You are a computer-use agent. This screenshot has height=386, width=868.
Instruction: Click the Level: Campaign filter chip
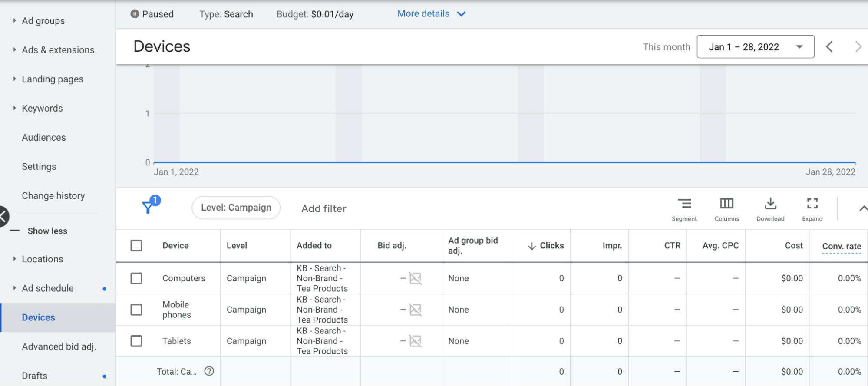pos(236,208)
